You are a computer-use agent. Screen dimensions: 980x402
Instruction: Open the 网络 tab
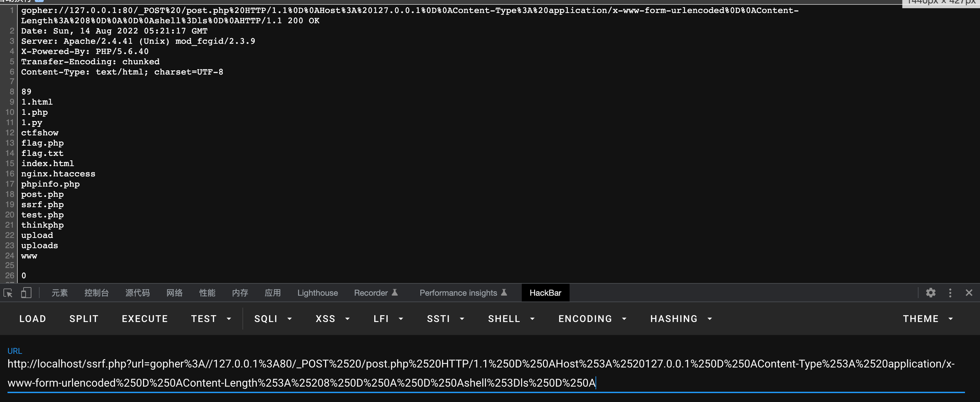point(174,293)
